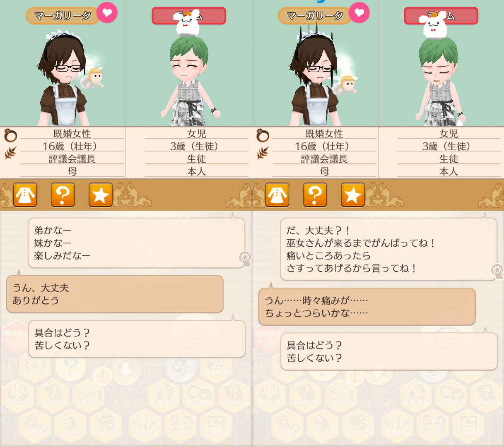The width and height of the screenshot is (504, 447).
Task: Toggle the pink heart beside マーガリータ in the right screen
Action: click(x=359, y=13)
